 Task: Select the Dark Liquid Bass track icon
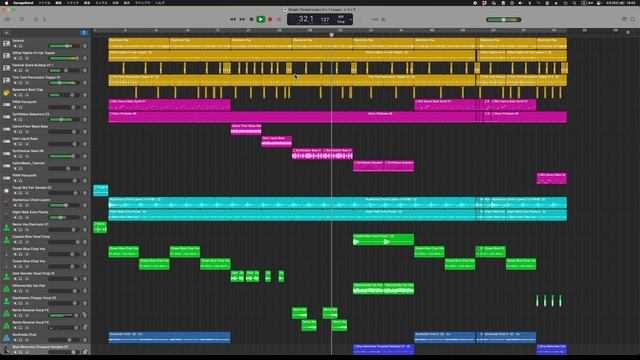pos(6,142)
